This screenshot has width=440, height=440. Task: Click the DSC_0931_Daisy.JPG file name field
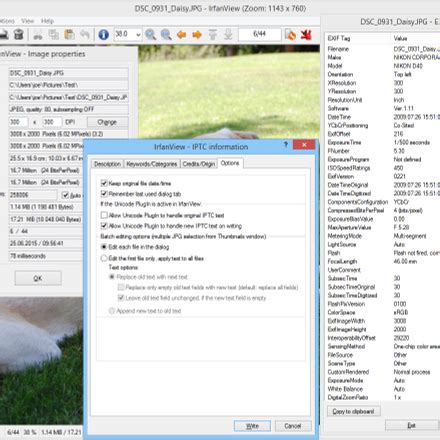click(x=68, y=73)
